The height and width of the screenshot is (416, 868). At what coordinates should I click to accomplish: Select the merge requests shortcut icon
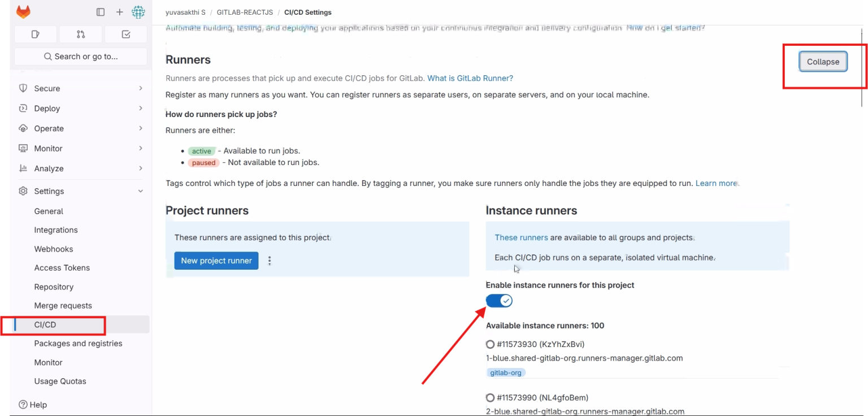[80, 34]
